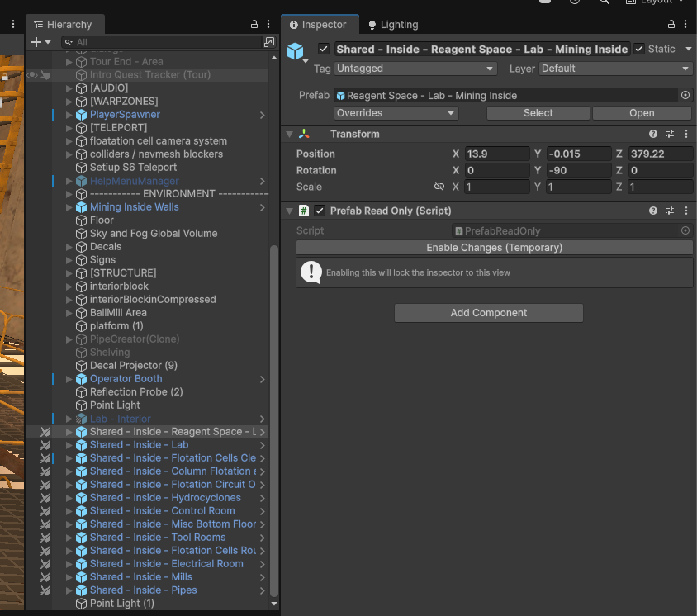Open the Tag dropdown showing Untagged
The height and width of the screenshot is (616, 697).
coord(415,69)
